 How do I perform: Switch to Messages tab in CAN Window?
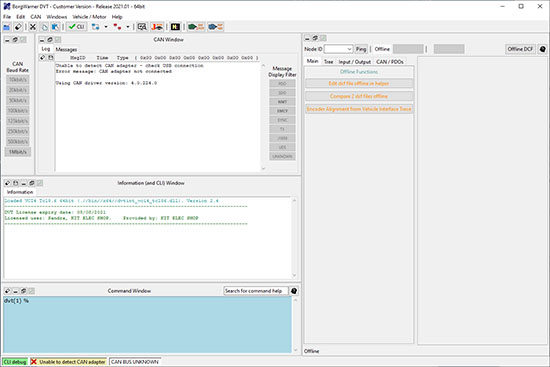(66, 49)
